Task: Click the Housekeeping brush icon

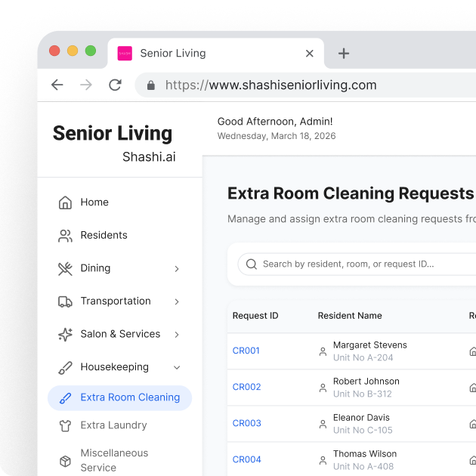Action: tap(65, 367)
